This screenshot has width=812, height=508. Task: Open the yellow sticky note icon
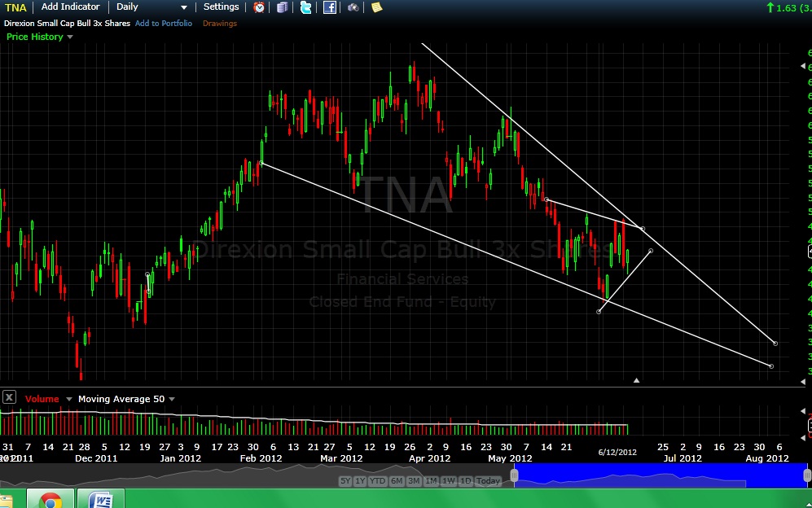pos(377,7)
